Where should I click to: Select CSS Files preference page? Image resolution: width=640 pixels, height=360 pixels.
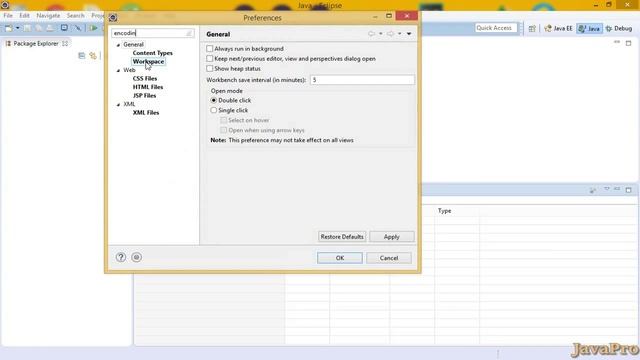click(x=145, y=78)
